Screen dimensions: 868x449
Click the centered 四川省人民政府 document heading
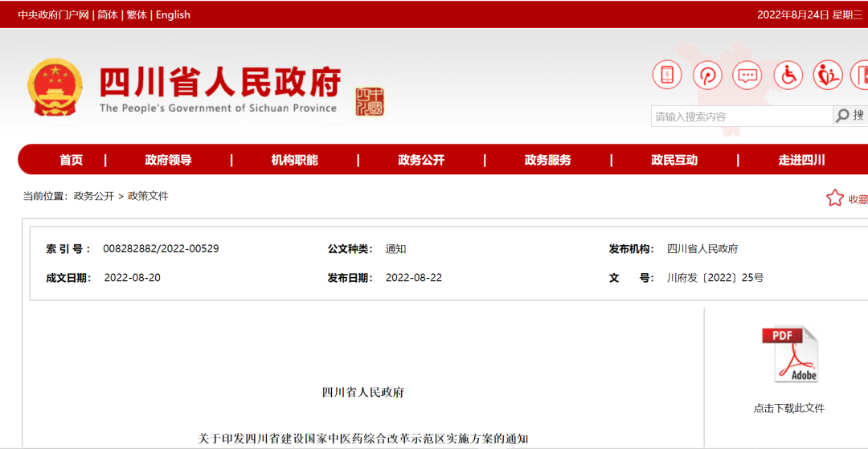click(x=363, y=393)
